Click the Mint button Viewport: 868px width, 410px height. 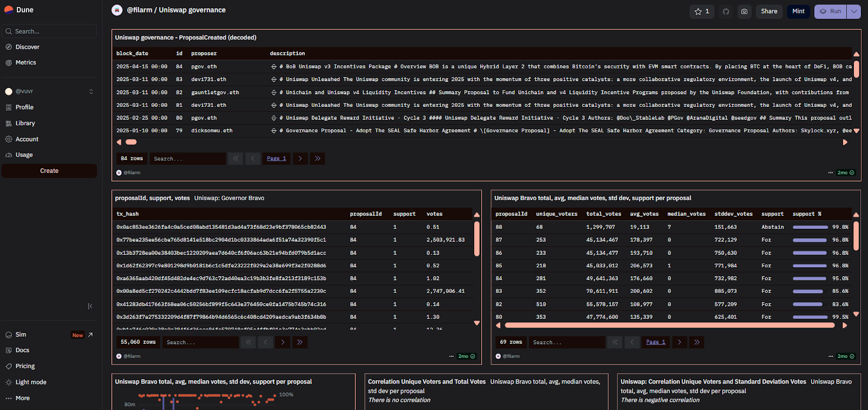pos(799,11)
